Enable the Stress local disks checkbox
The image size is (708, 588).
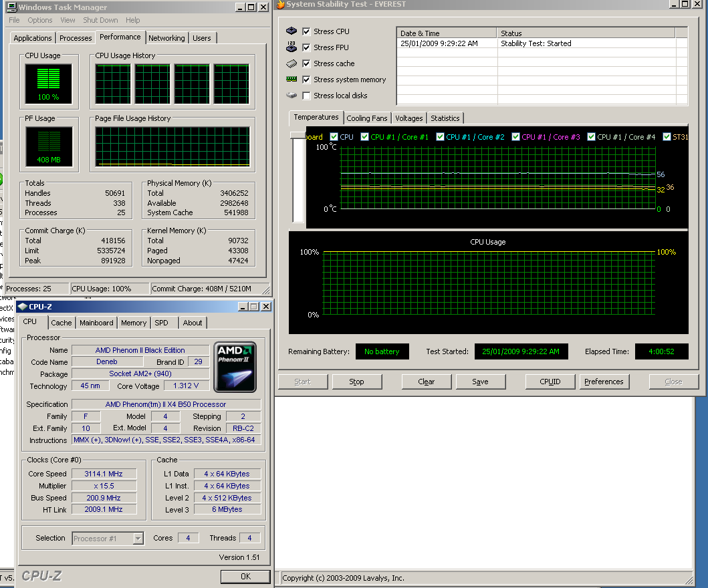click(306, 96)
